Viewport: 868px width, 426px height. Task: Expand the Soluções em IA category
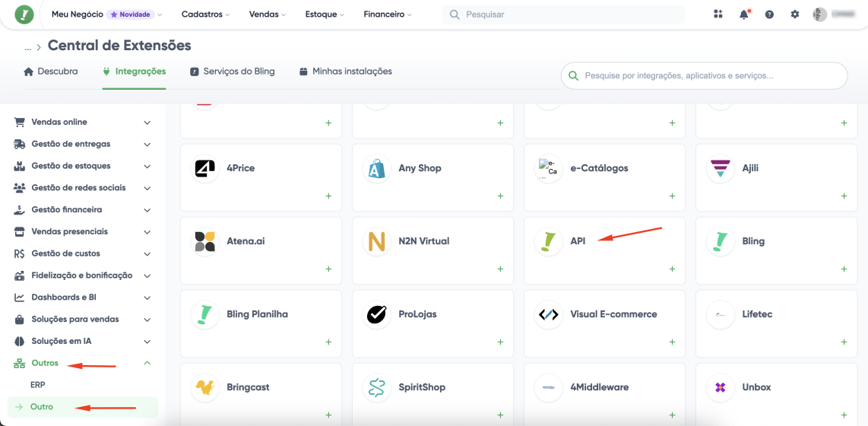pos(83,342)
